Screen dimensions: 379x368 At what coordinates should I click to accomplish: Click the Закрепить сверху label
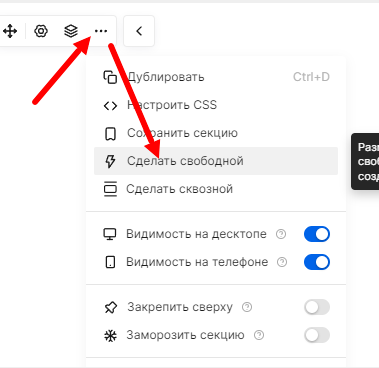click(180, 307)
